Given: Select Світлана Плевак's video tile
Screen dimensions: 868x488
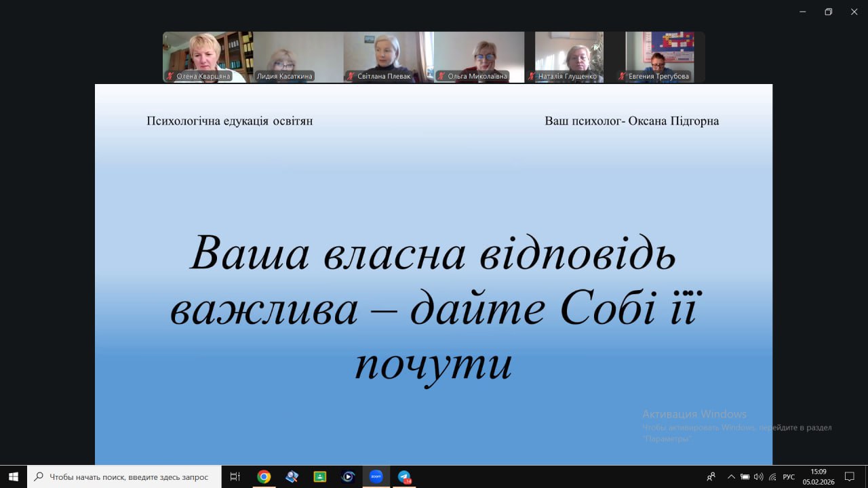Looking at the screenshot, I should tap(388, 57).
